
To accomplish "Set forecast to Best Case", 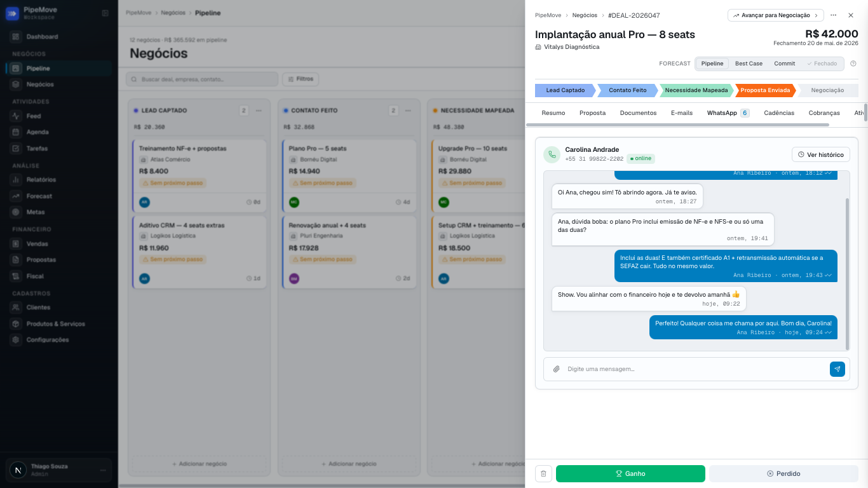I will pyautogui.click(x=749, y=64).
